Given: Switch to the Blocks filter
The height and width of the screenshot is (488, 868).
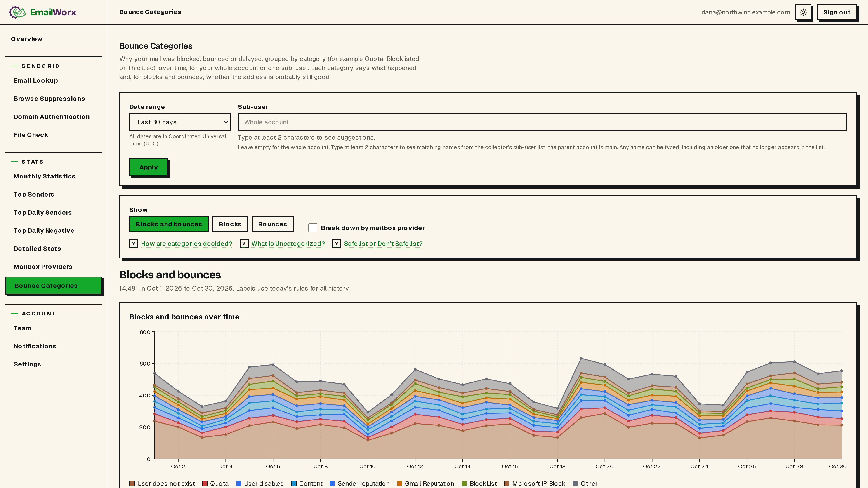Looking at the screenshot, I should pyautogui.click(x=230, y=224).
